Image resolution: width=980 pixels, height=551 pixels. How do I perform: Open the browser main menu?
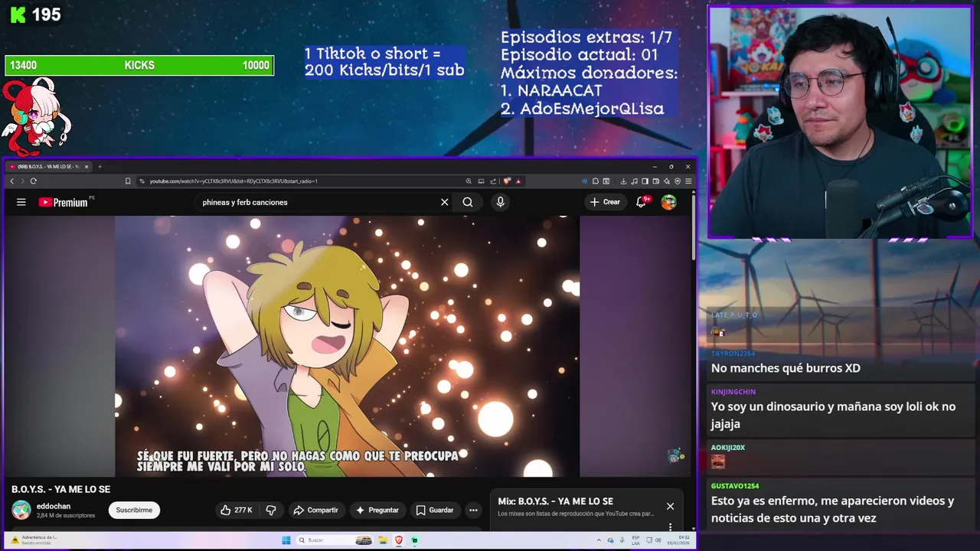pyautogui.click(x=688, y=181)
